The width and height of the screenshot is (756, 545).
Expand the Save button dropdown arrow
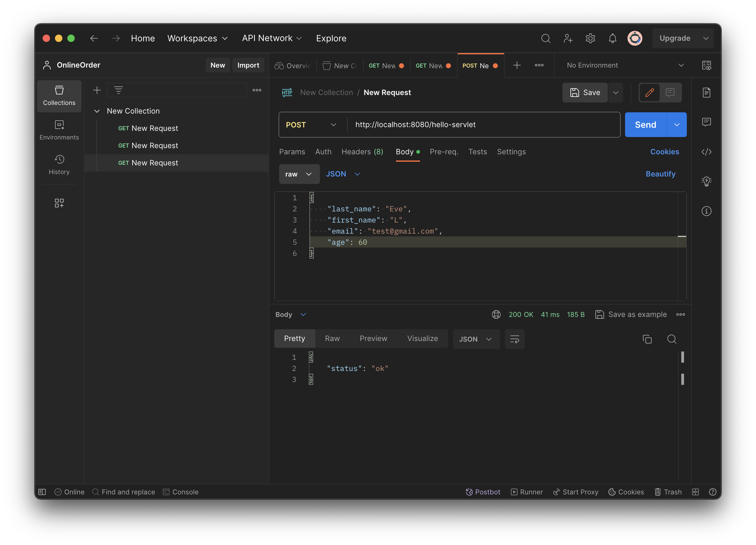[616, 92]
